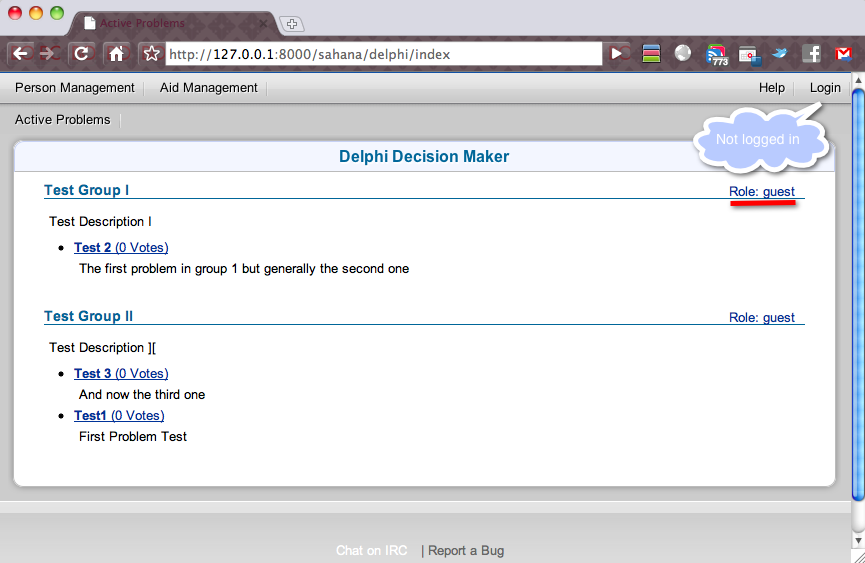865x563 pixels.
Task: Click the Test Group II heading
Action: 89,317
